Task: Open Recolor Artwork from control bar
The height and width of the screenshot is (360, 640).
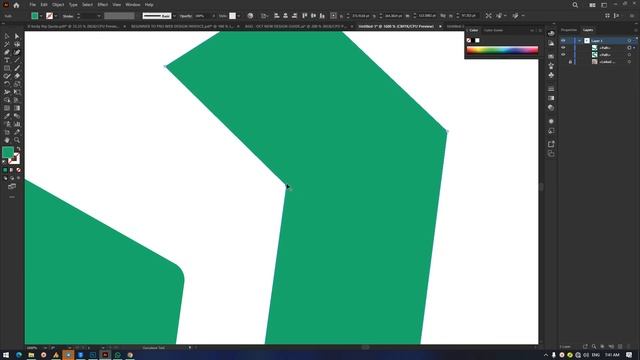Action: (x=250, y=16)
